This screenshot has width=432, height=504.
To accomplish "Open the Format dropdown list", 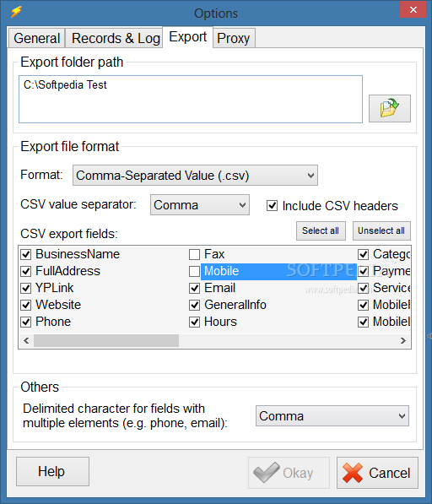I will click(x=195, y=176).
